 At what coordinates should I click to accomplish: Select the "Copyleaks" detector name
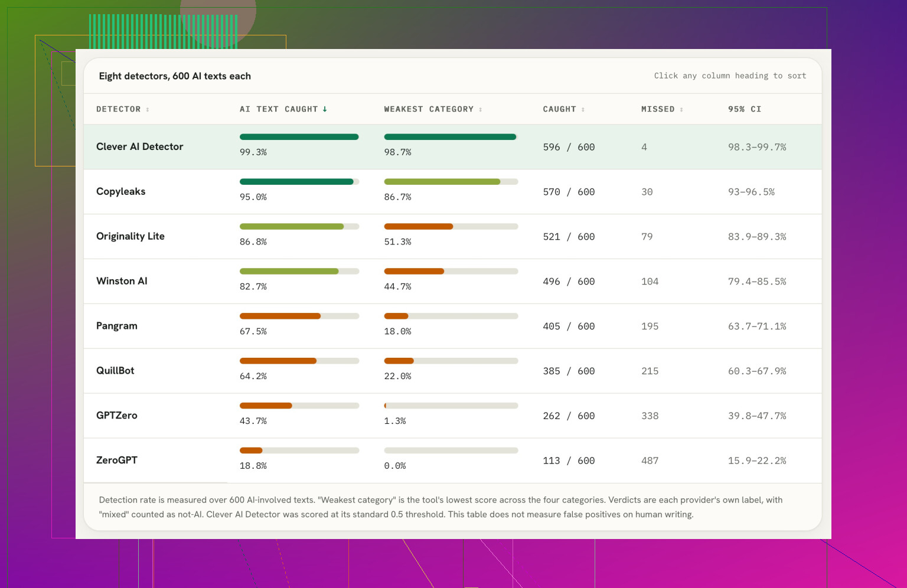point(121,192)
